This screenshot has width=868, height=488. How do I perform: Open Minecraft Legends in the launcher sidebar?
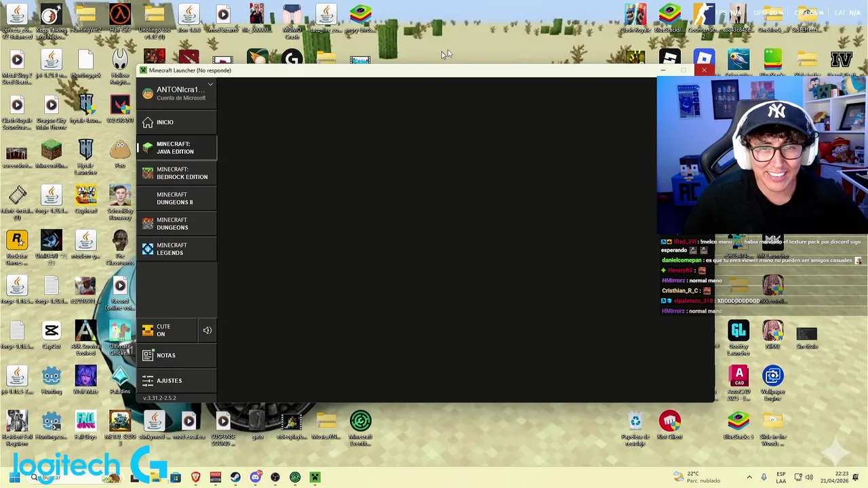pyautogui.click(x=176, y=249)
